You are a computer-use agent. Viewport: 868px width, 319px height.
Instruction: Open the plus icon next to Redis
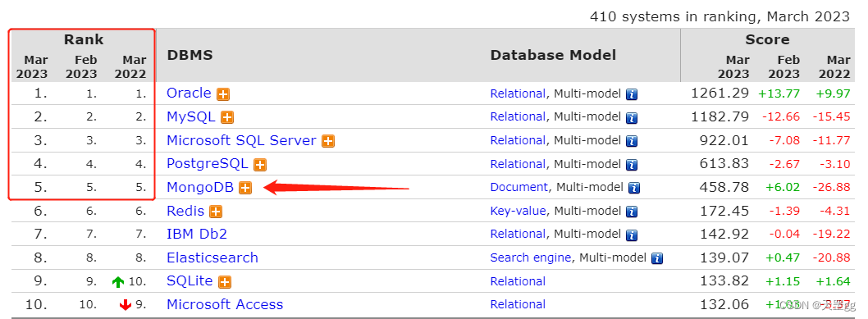coord(216,212)
